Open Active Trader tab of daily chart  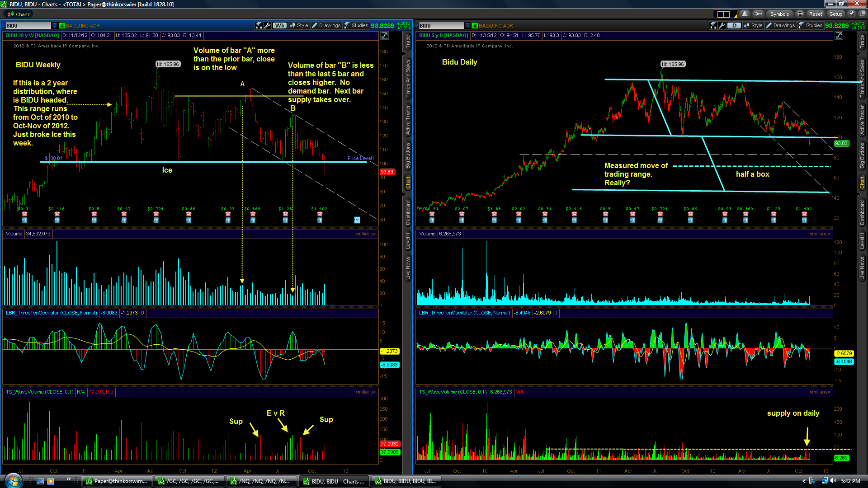click(x=862, y=120)
